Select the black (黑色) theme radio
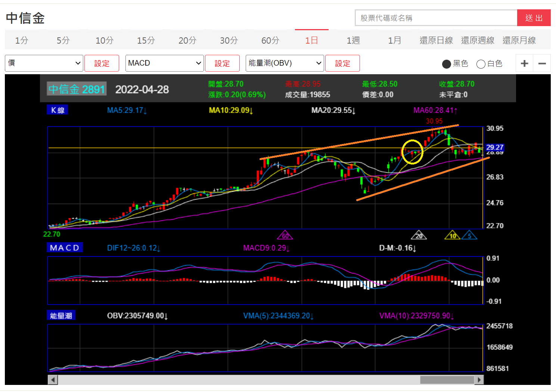The height and width of the screenshot is (392, 556). tap(446, 64)
